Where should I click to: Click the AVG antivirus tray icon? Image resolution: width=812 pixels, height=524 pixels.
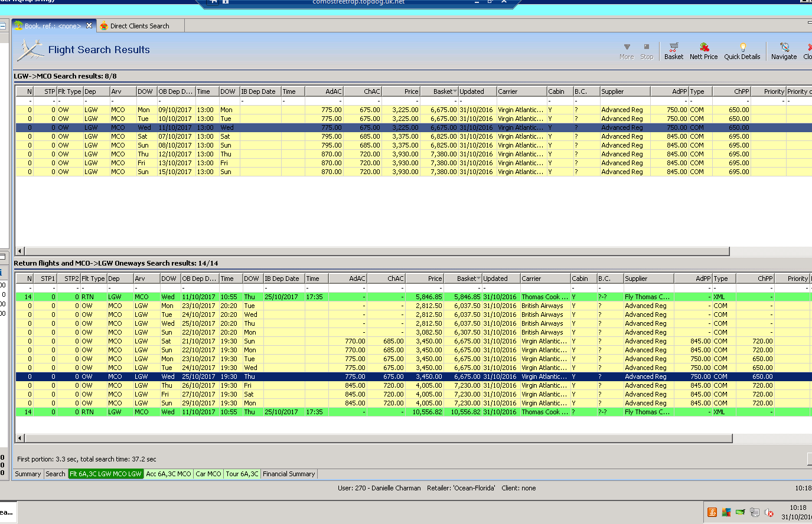coord(726,512)
